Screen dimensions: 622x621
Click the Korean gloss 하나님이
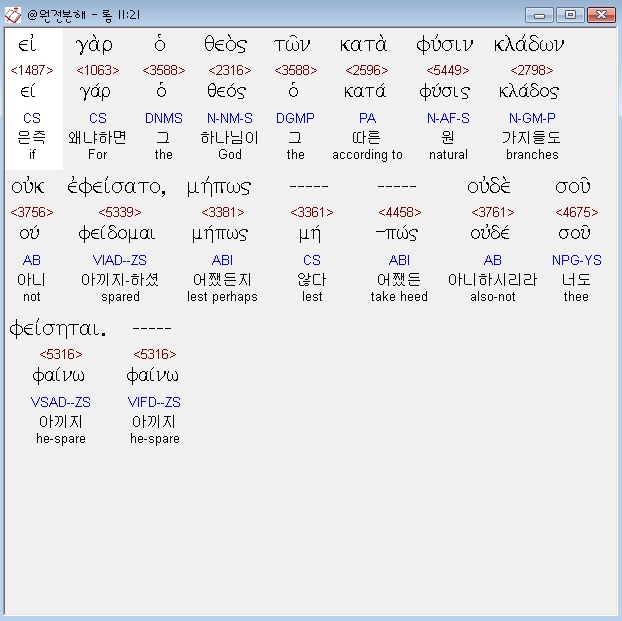pyautogui.click(x=230, y=138)
